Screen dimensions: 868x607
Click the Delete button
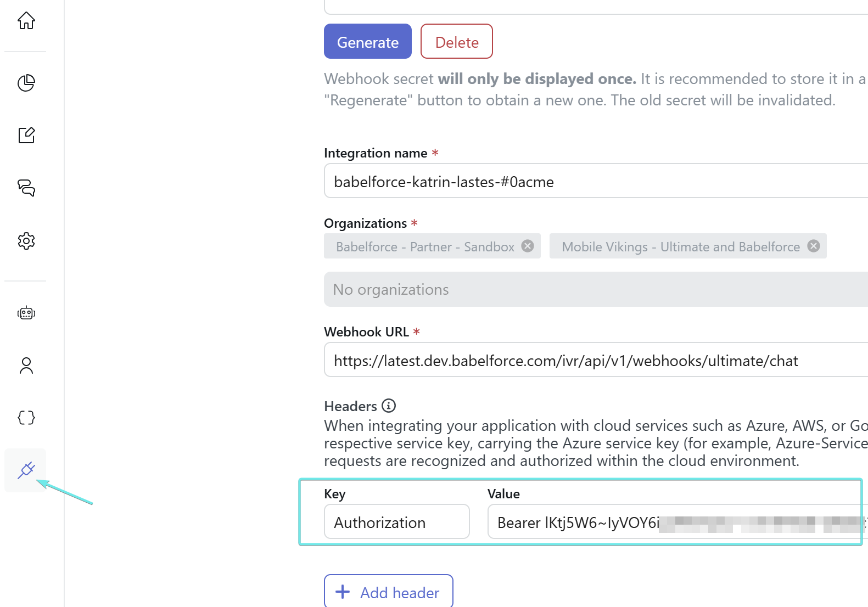pyautogui.click(x=456, y=42)
